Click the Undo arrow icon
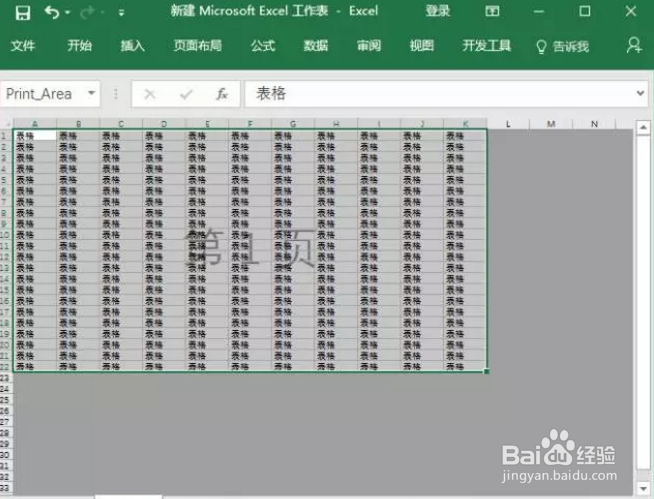Screen dimensions: 654x499 52,12
